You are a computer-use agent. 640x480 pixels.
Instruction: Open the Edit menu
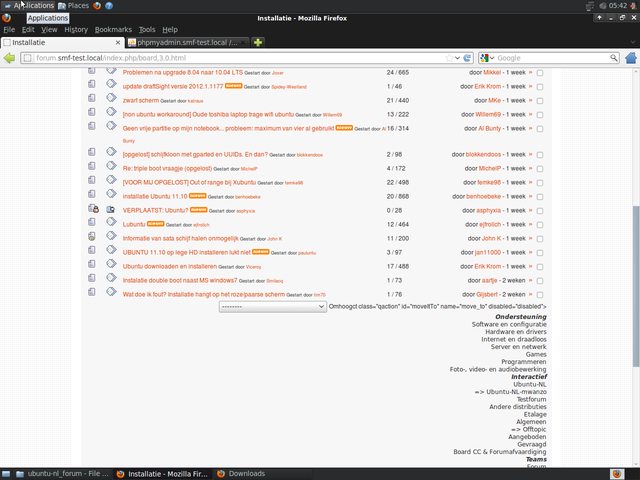[28, 29]
